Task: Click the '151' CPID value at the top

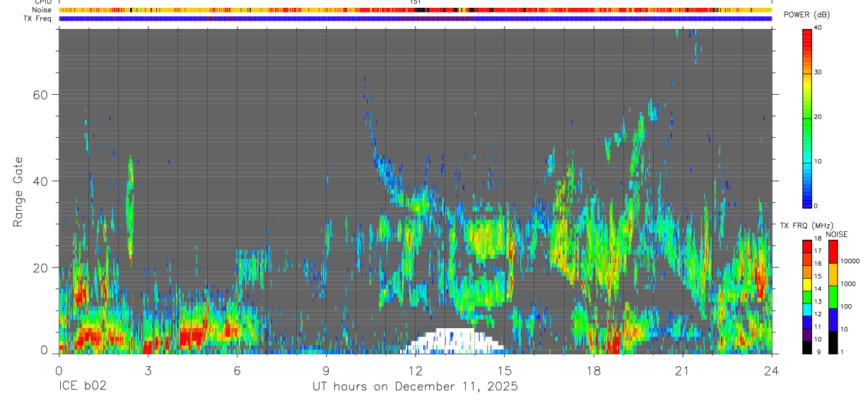Action: [416, 2]
